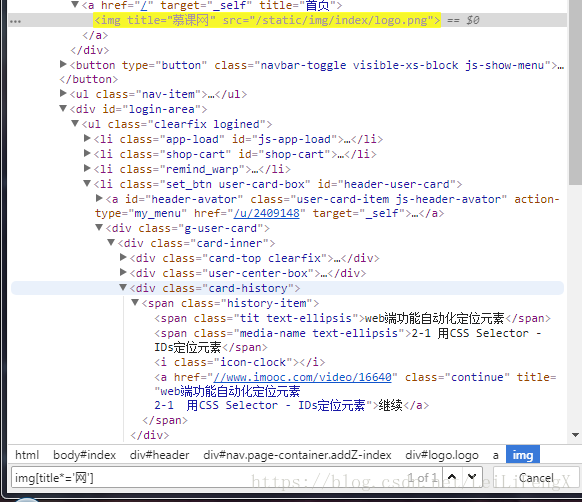Expand the li remind_warp element

[87, 169]
